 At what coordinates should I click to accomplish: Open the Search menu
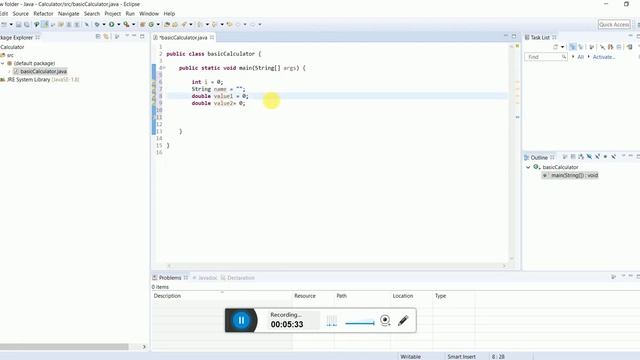92,13
